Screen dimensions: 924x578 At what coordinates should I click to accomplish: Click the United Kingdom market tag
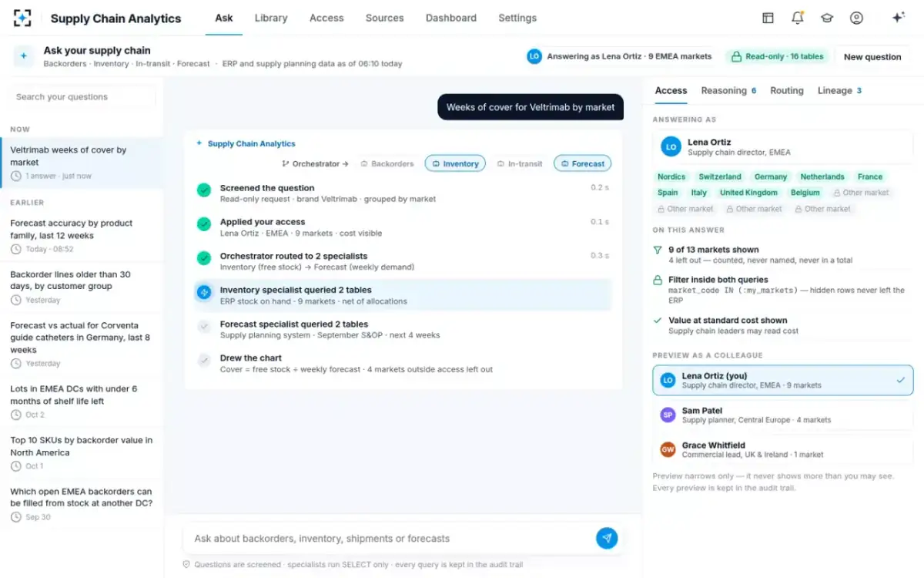[748, 193]
